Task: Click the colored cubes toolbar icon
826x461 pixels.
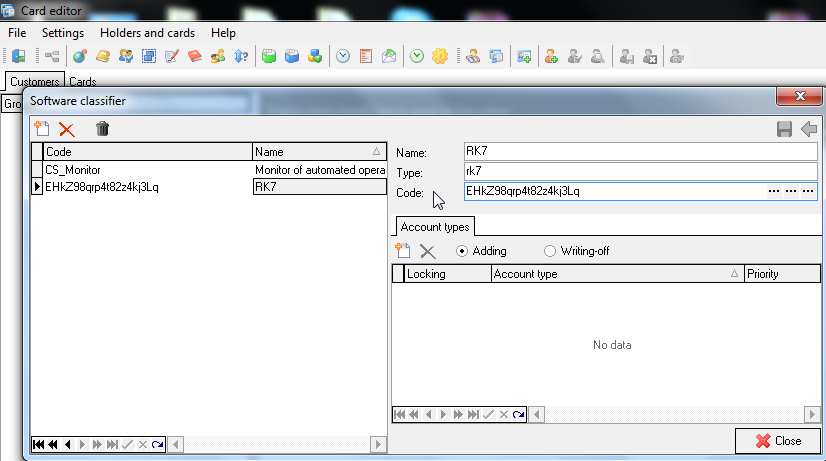Action: tap(315, 56)
